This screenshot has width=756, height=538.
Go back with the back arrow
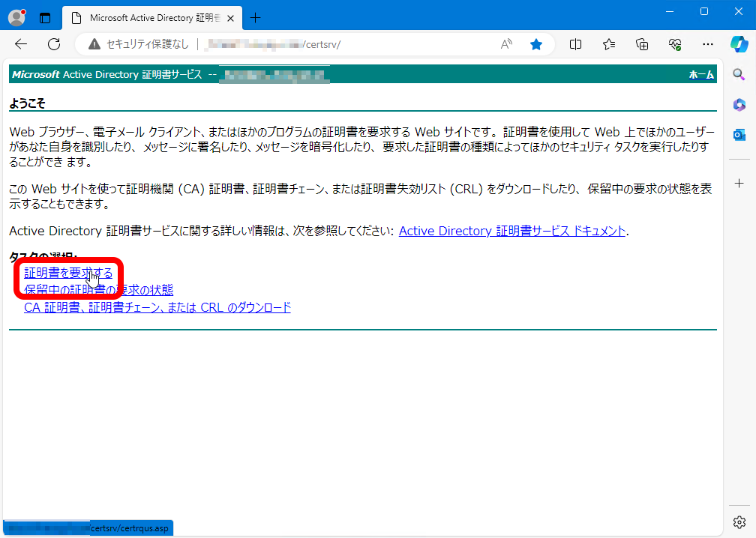(x=21, y=44)
